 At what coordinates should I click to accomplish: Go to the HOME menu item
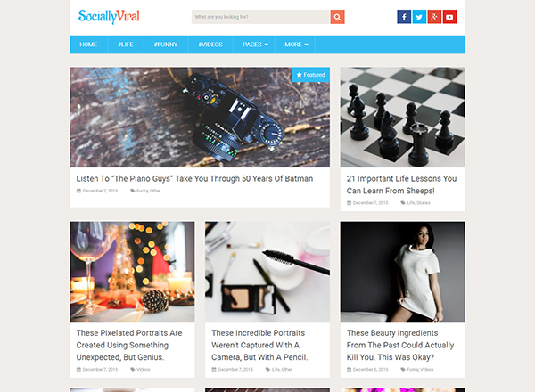(88, 45)
